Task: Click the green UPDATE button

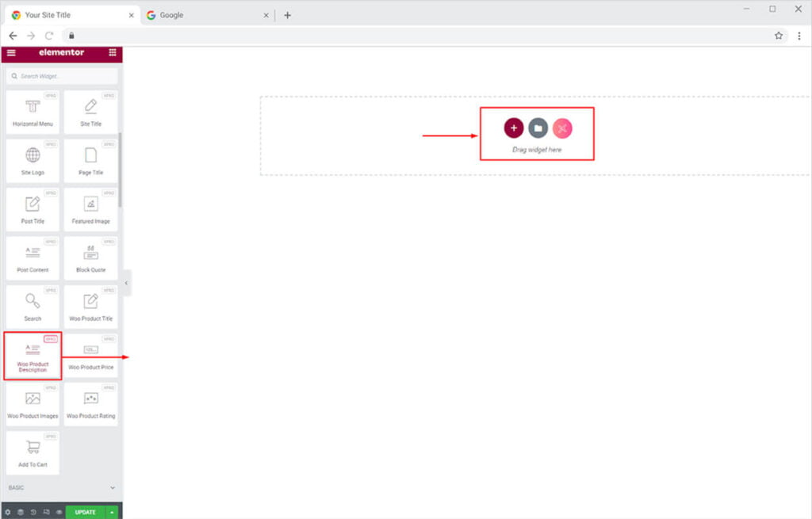Action: (x=85, y=512)
